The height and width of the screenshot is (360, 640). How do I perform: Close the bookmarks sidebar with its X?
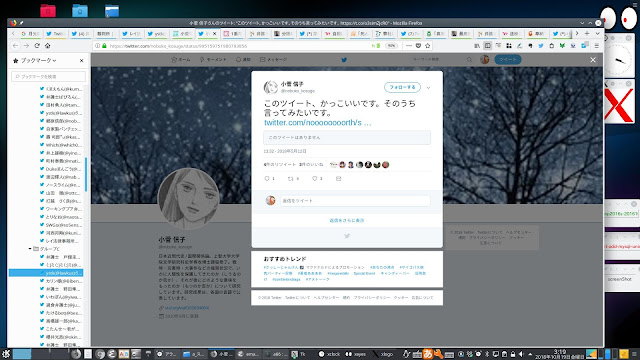point(82,60)
